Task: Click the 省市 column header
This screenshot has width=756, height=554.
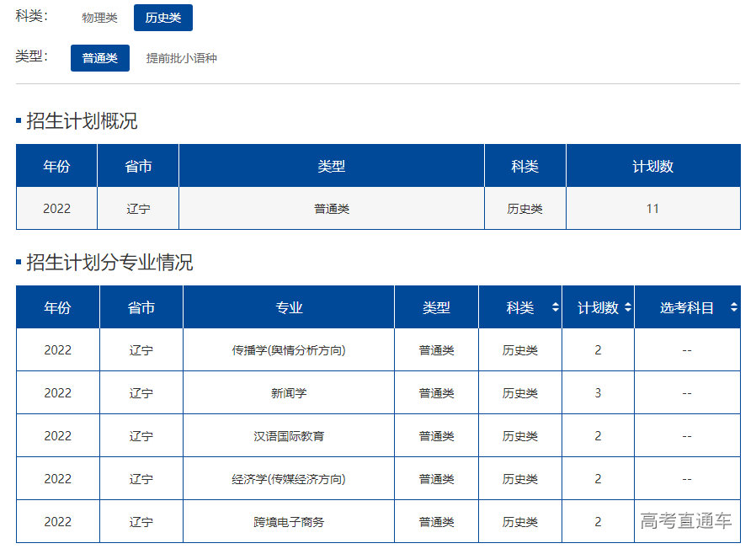Action: click(x=139, y=166)
